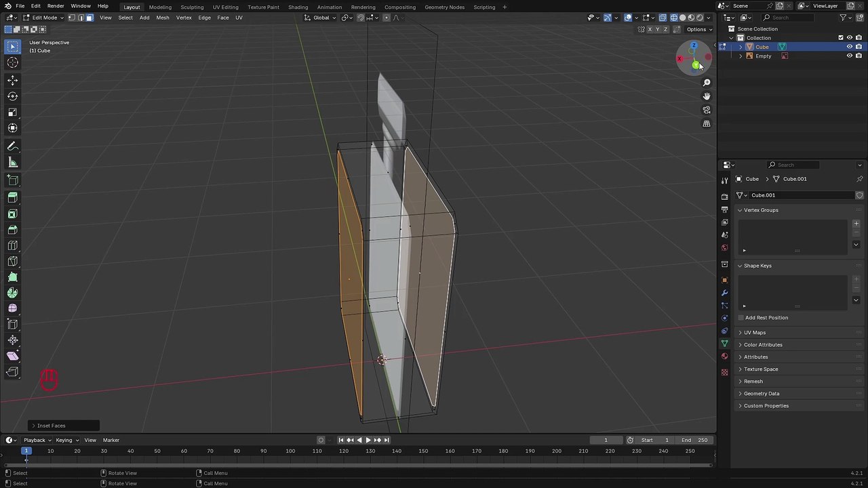This screenshot has width=868, height=488.
Task: Toggle X-ray display
Action: pos(663,18)
